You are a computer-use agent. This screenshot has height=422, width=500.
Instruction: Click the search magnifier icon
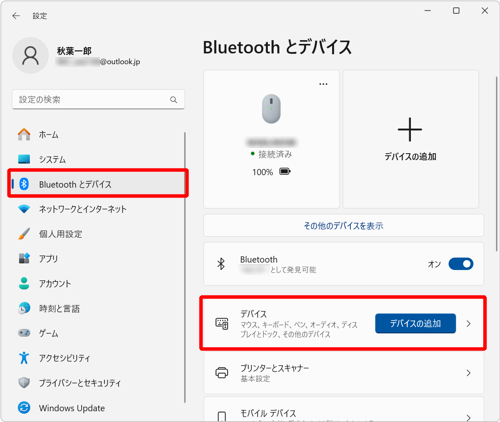pos(174,100)
